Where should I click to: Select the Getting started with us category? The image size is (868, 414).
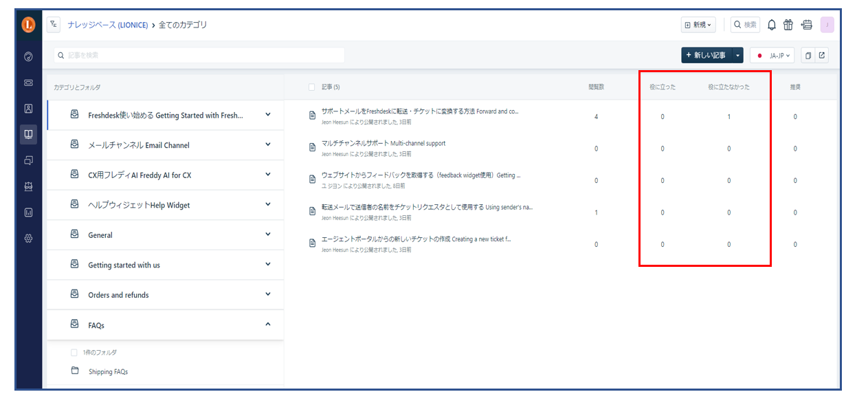(x=124, y=265)
